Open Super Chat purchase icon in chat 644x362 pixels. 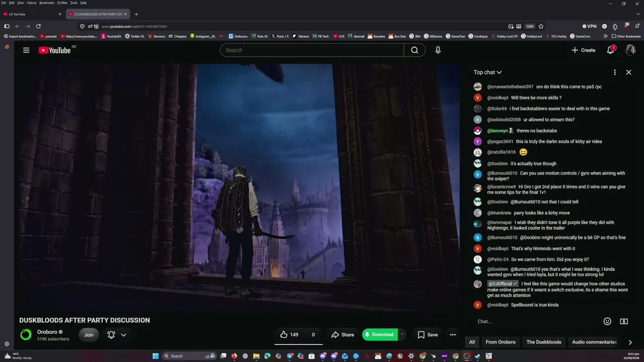coord(624,321)
